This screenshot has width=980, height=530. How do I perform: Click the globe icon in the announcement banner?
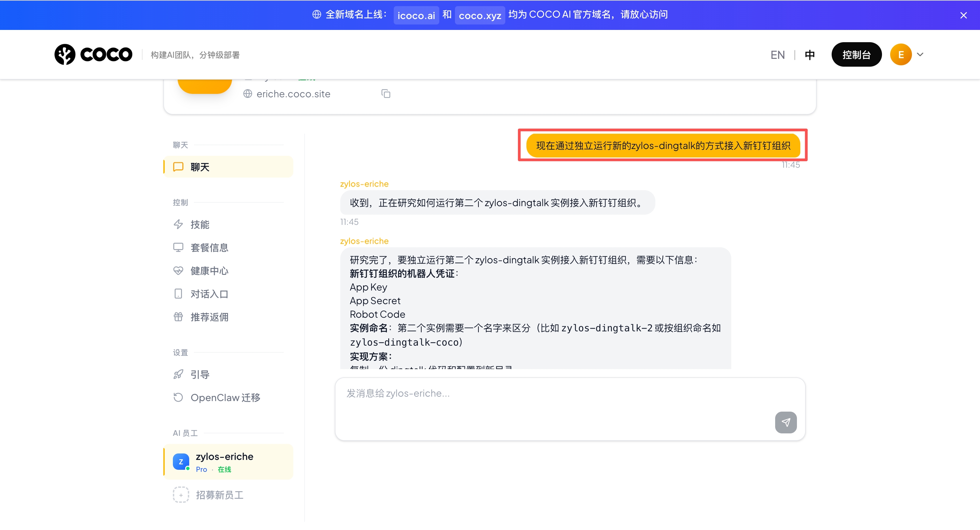[316, 14]
